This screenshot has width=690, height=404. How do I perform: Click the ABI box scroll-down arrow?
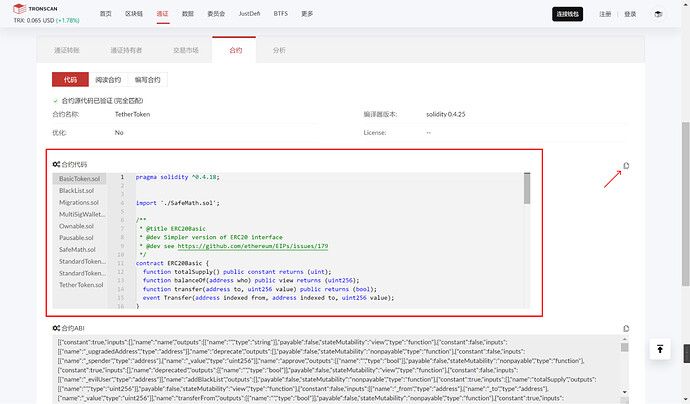point(624,392)
